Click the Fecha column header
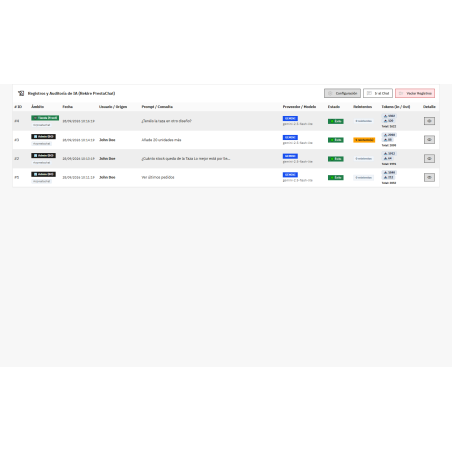Screen dimensions: 452x452 67,107
